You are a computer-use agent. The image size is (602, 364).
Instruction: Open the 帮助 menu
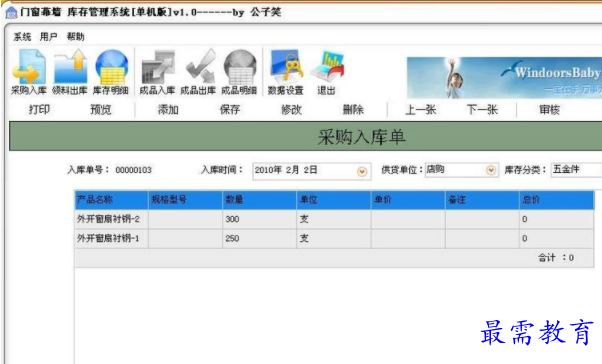pyautogui.click(x=75, y=37)
